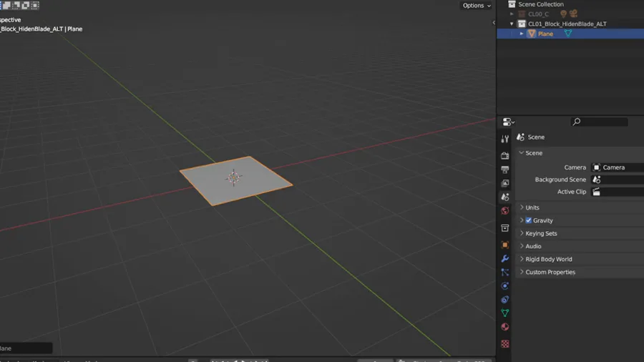The width and height of the screenshot is (644, 362).
Task: Expand the Keying Sets panel
Action: coord(522,233)
